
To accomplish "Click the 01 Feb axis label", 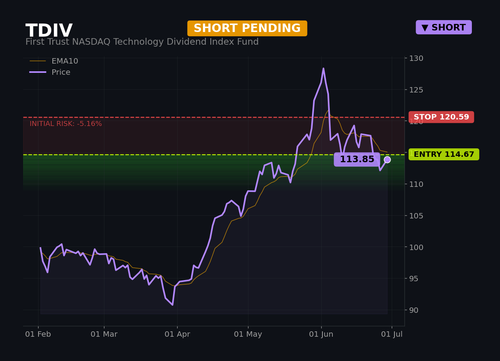I will pos(38,334).
